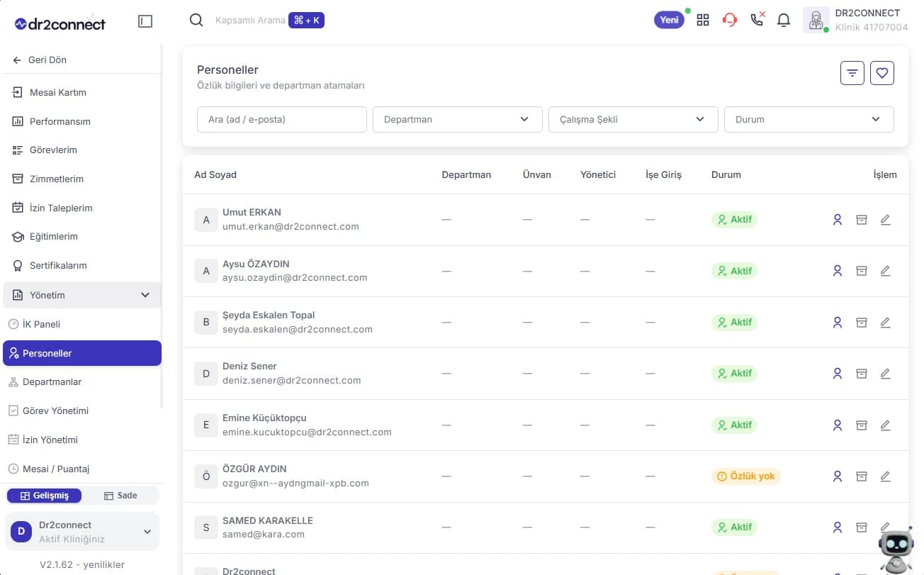Switch to Sade view mode
The width and height of the screenshot is (924, 575).
click(x=120, y=496)
